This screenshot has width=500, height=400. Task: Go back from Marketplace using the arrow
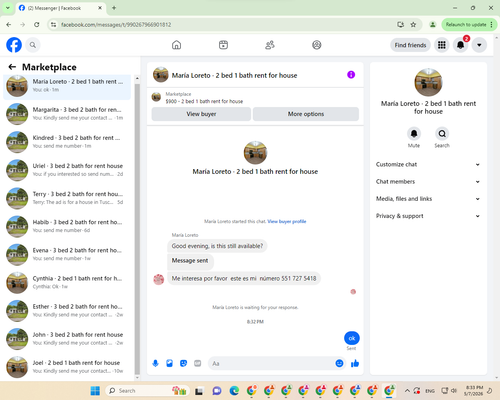tap(12, 67)
